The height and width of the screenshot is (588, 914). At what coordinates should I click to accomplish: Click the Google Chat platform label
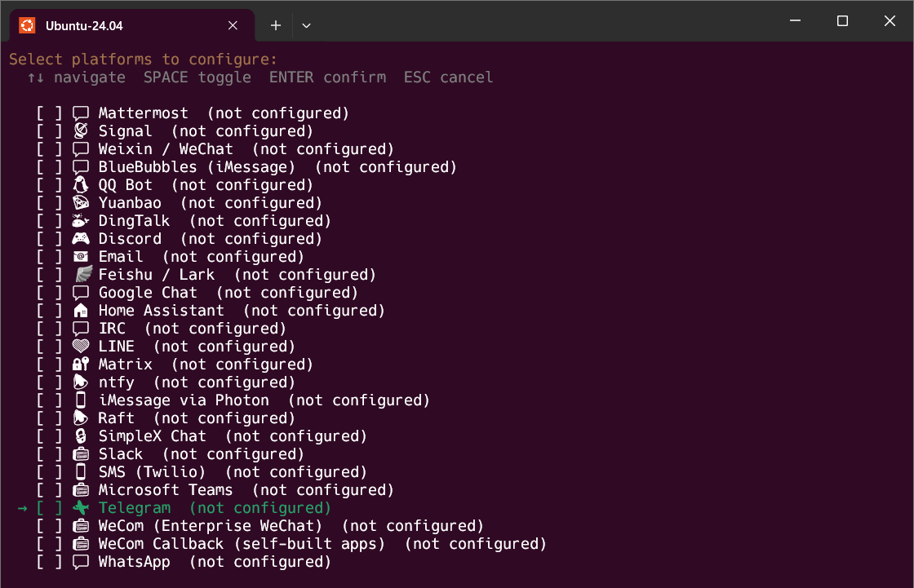[x=148, y=293]
